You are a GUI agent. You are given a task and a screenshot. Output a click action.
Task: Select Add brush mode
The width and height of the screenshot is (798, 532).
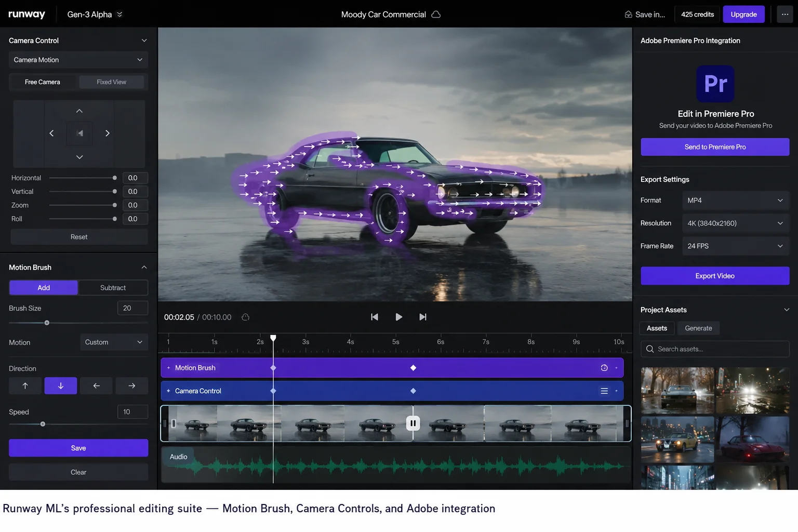(x=44, y=288)
